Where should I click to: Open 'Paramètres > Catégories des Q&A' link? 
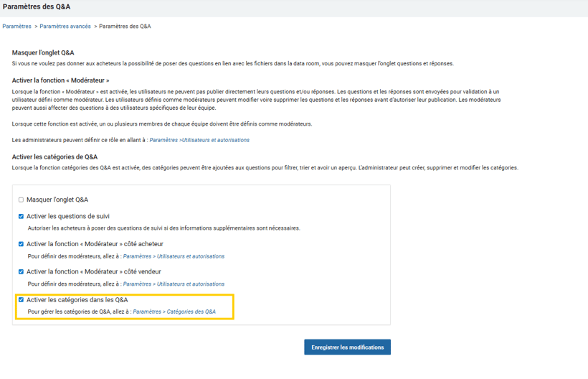pos(174,312)
